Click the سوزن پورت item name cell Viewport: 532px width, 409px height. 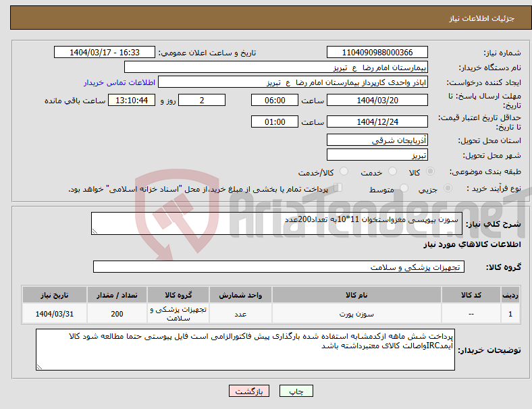[356, 314]
